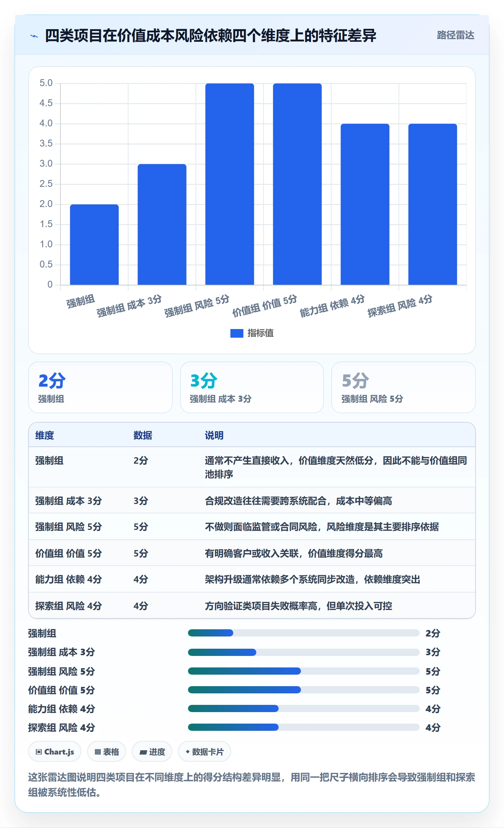The image size is (504, 828).
Task: Click the 强制组 成本 3分 chart bar
Action: point(162,225)
